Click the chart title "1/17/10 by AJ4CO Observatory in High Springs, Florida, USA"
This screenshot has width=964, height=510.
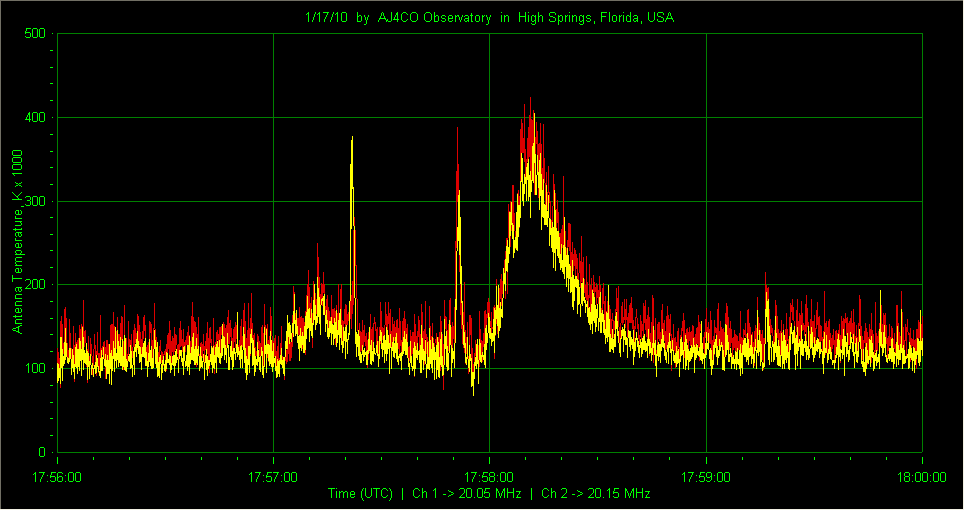(489, 18)
